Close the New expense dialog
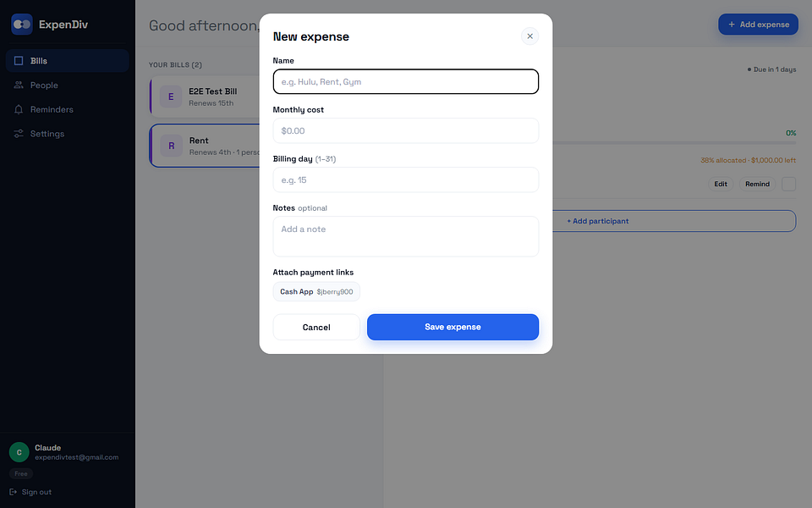This screenshot has width=812, height=508. click(529, 36)
